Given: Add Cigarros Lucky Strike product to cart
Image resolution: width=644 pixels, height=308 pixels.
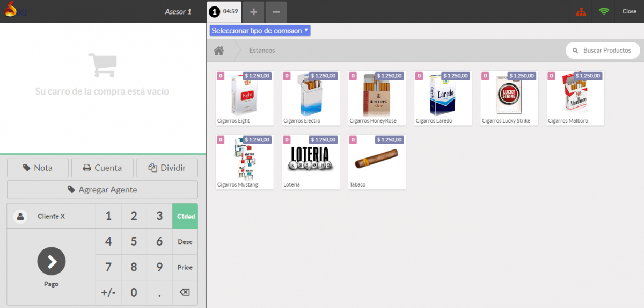Looking at the screenshot, I should 509,98.
